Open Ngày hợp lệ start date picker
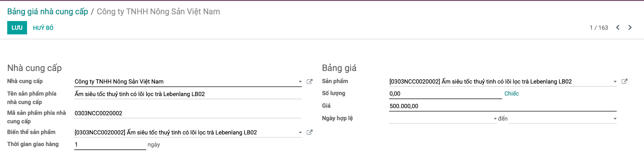 (443, 119)
